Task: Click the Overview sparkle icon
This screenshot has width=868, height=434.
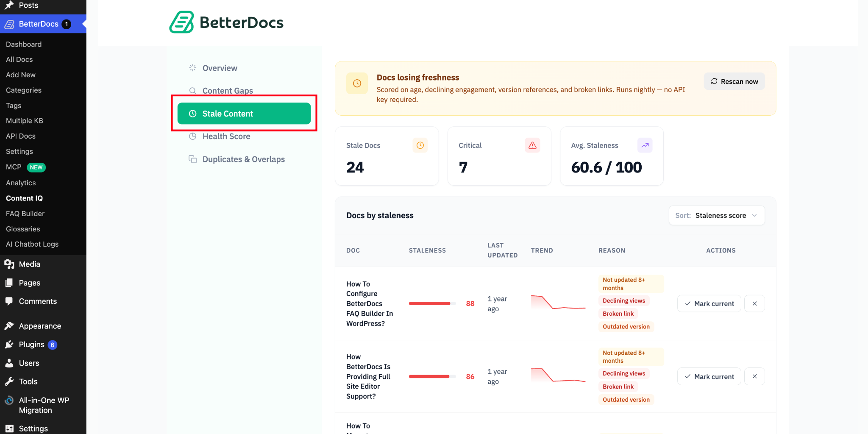Action: [192, 68]
